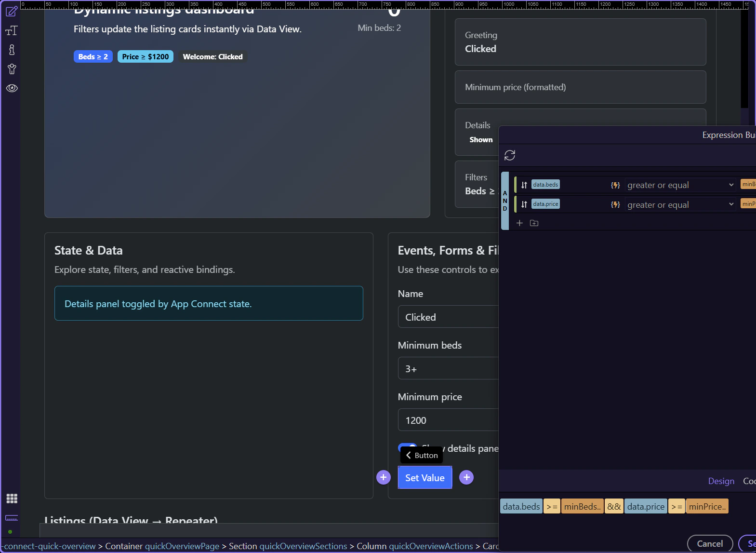Click the refresh icon in Expression Builder
756x553 pixels.
pos(510,155)
